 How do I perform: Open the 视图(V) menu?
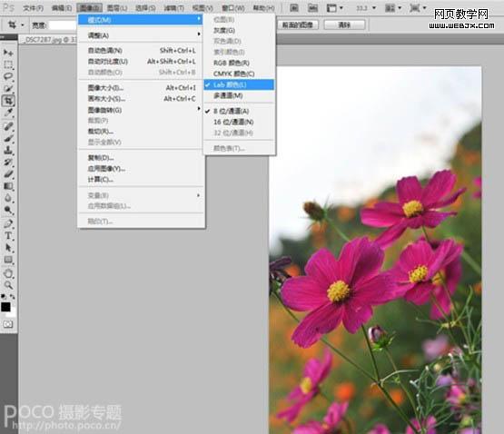pyautogui.click(x=203, y=8)
